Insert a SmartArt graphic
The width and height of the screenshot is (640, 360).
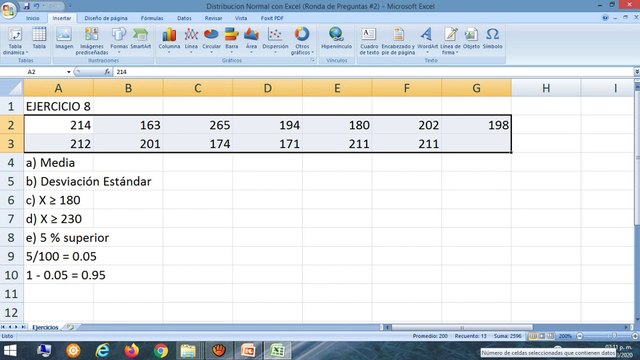point(141,39)
